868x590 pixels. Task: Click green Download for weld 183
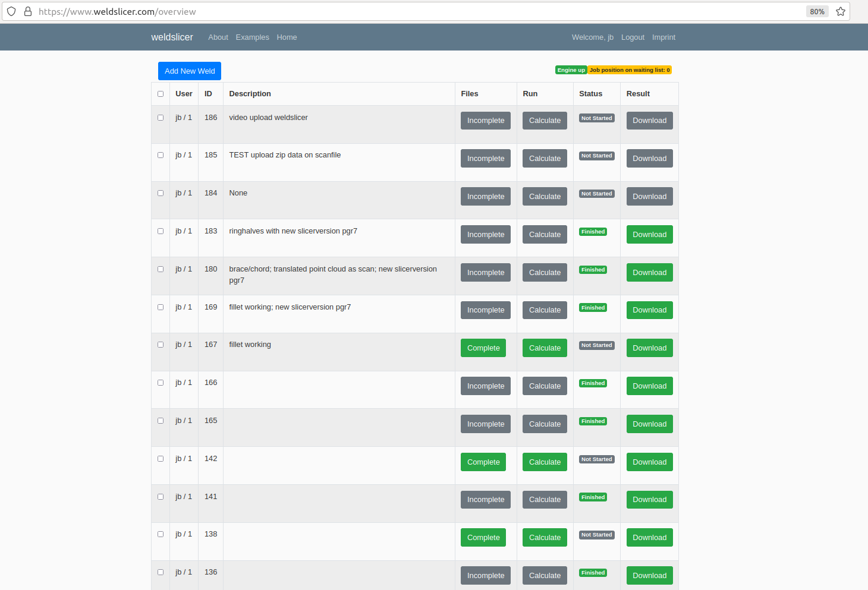point(649,235)
